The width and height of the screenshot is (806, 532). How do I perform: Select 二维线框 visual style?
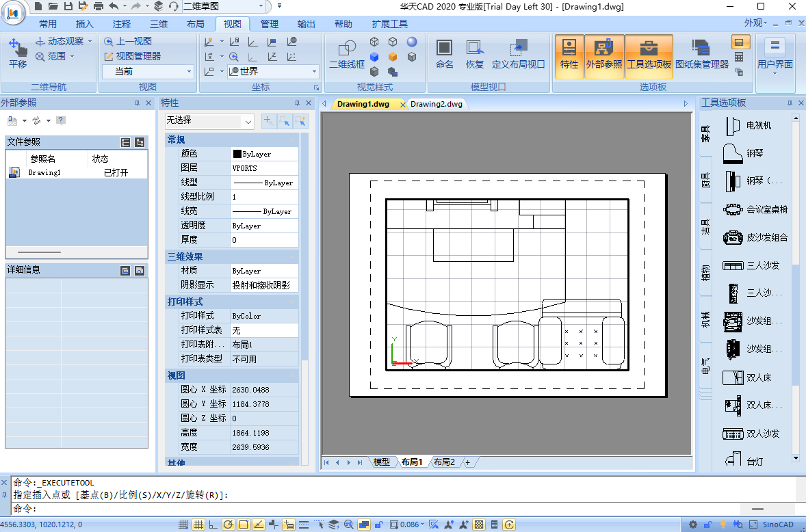click(x=347, y=55)
